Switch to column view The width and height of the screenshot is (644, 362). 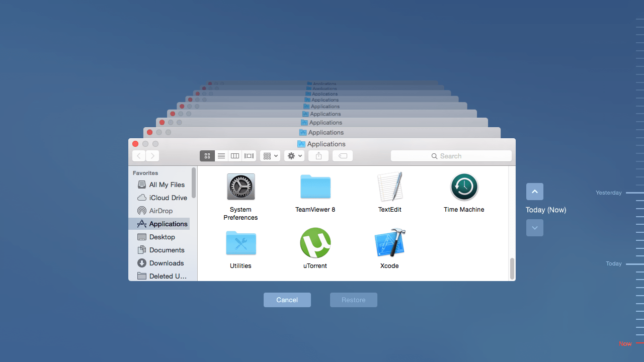234,156
